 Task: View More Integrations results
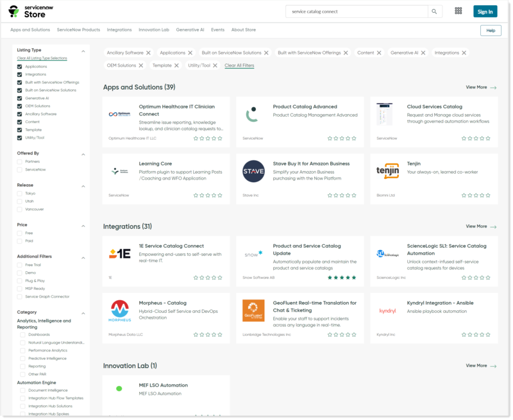click(x=482, y=227)
